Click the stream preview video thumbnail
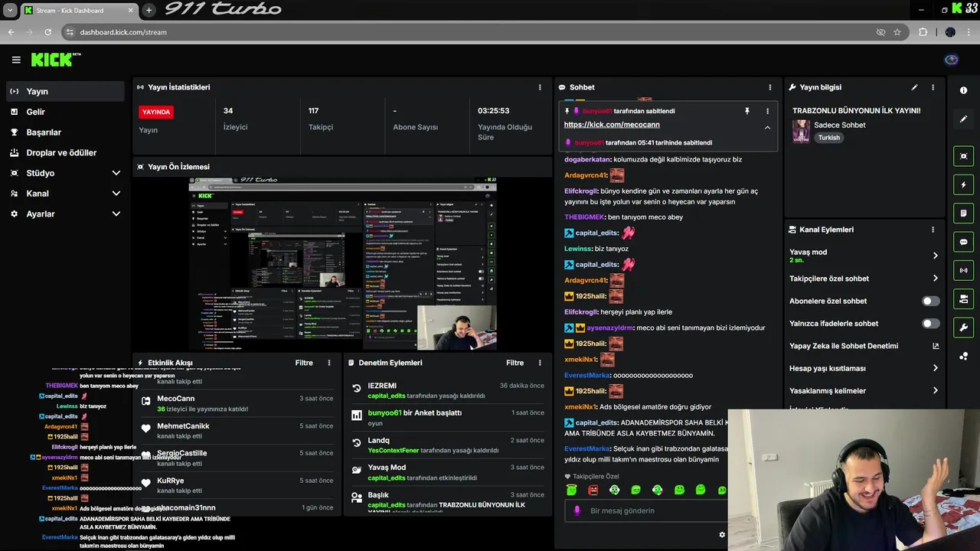The height and width of the screenshot is (551, 980). click(342, 264)
